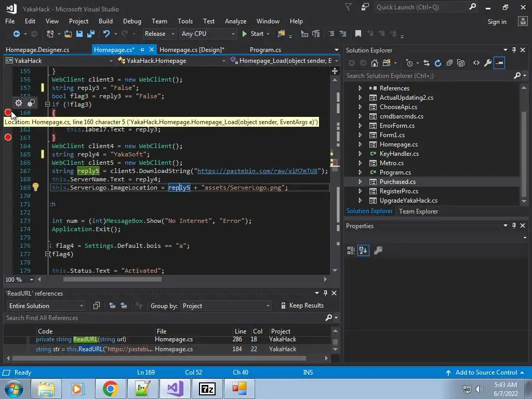The image size is (532, 399).
Task: Collapse the if block on line 159
Action: (47, 104)
